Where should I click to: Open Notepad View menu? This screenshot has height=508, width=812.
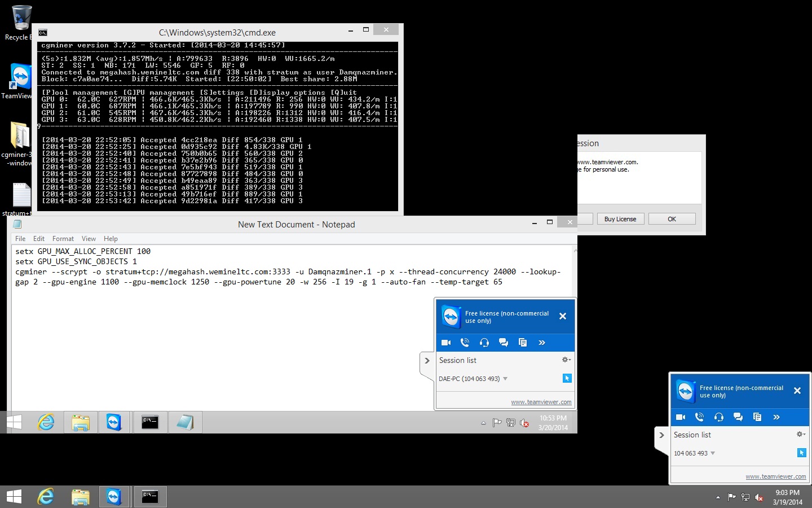pyautogui.click(x=89, y=239)
